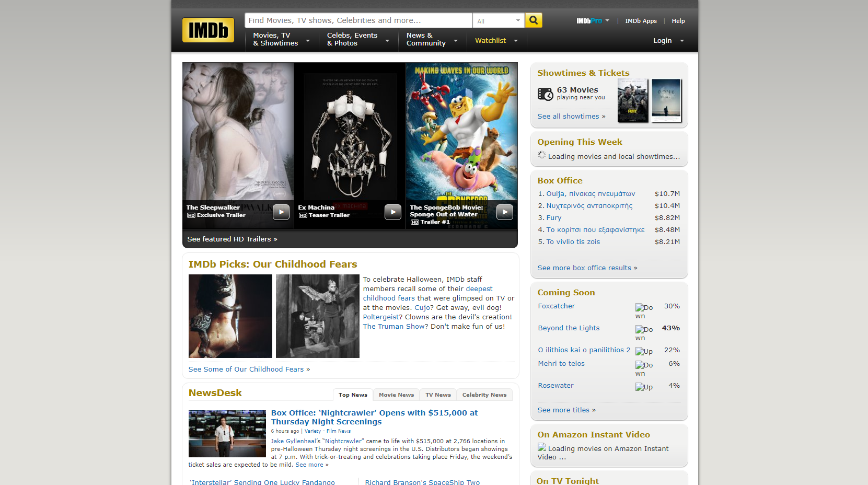Open To vivlio tis zois box office entry
Image resolution: width=868 pixels, height=485 pixels.
573,242
